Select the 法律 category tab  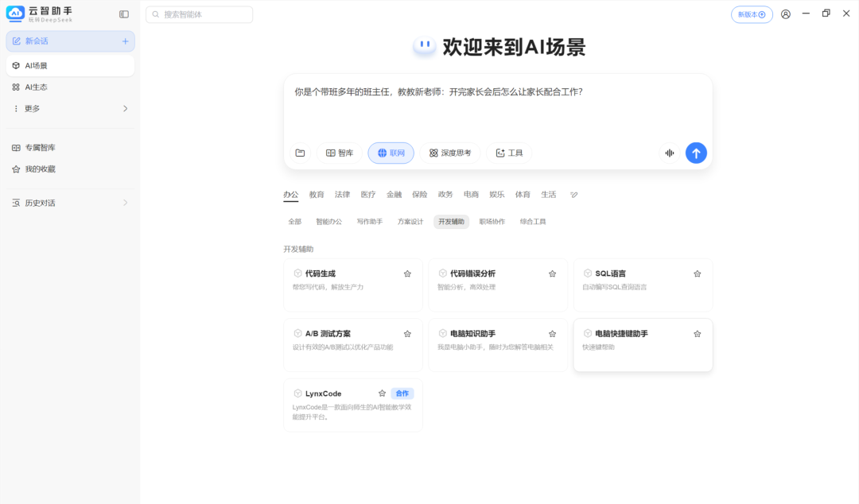click(342, 195)
